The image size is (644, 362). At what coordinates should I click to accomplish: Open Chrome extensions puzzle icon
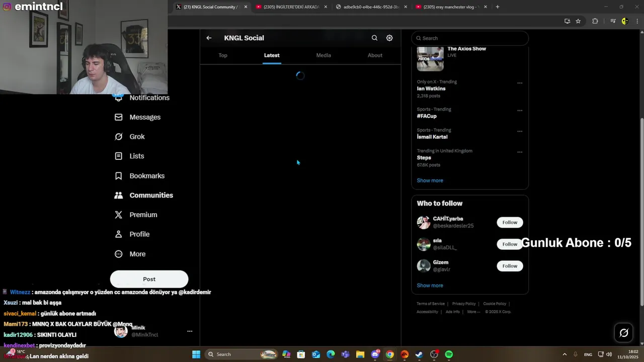pos(595,21)
